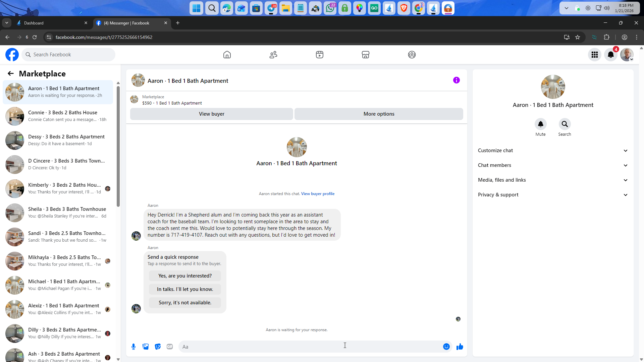Open the View buyer profile link

click(x=318, y=194)
